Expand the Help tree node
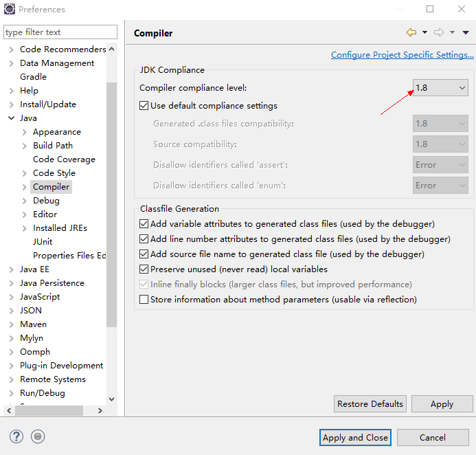Image resolution: width=476 pixels, height=455 pixels. pyautogui.click(x=11, y=91)
